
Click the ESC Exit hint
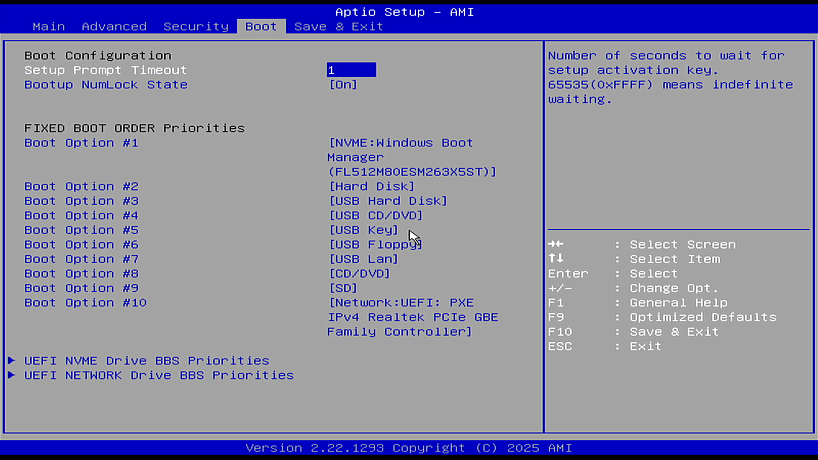(x=605, y=346)
